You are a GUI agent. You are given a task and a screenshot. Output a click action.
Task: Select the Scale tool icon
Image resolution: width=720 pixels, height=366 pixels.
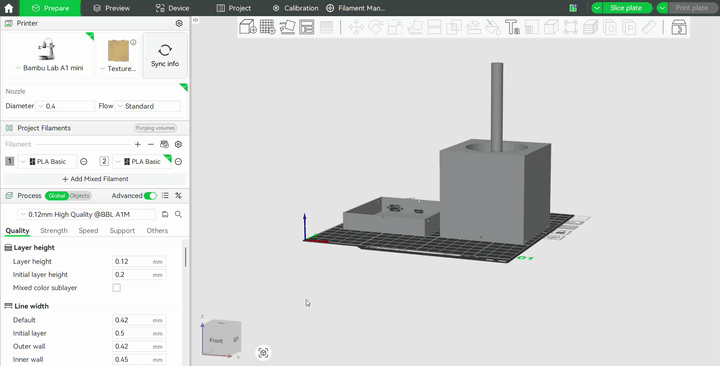[x=395, y=27]
